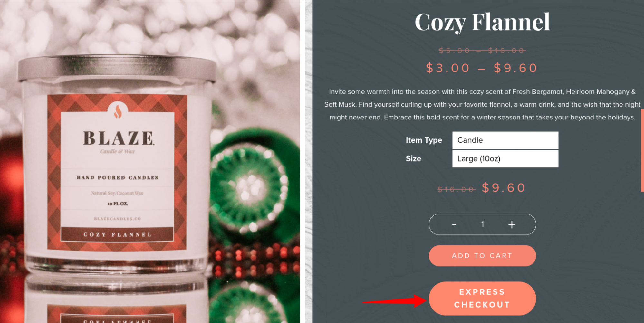Click the product description paragraph
The width and height of the screenshot is (644, 323).
click(x=482, y=104)
